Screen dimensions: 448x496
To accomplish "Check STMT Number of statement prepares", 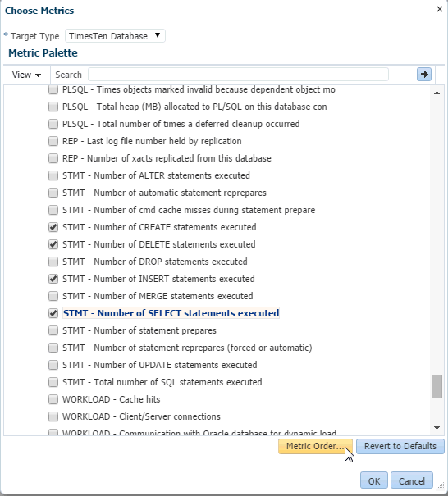I will tap(53, 330).
